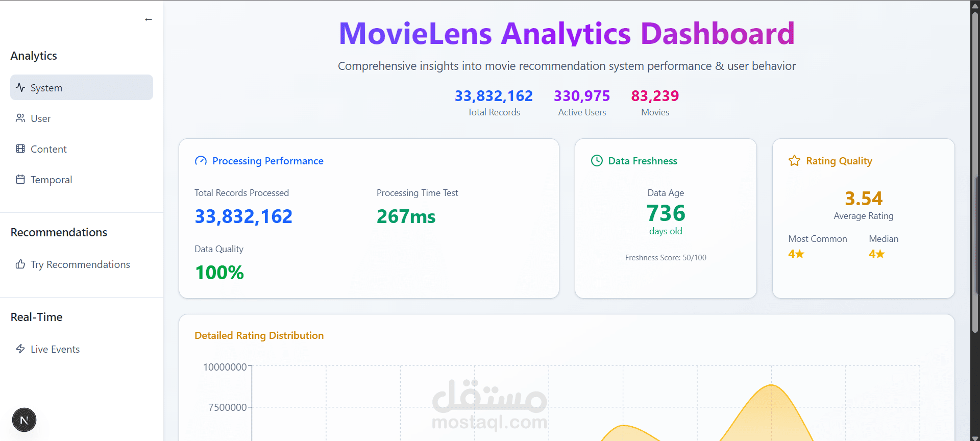This screenshot has height=441, width=980.
Task: Click Freshness Score: 50/100 text
Action: (x=666, y=258)
